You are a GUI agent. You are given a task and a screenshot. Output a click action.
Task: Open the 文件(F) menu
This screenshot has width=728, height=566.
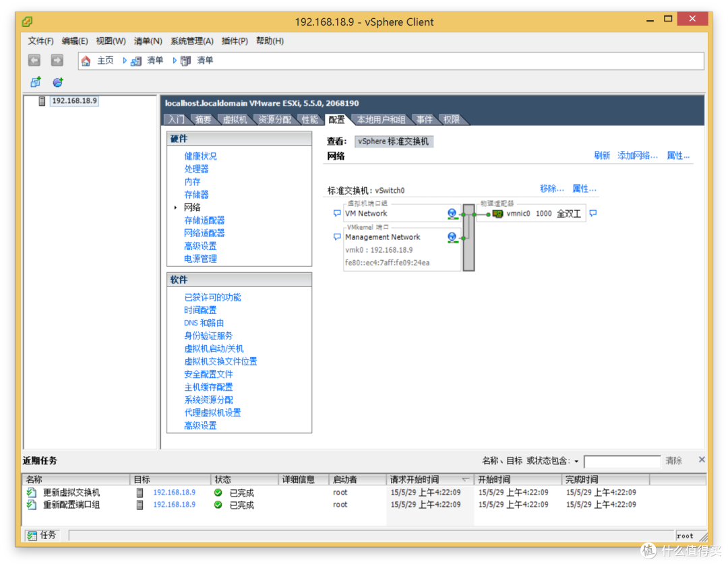click(40, 41)
